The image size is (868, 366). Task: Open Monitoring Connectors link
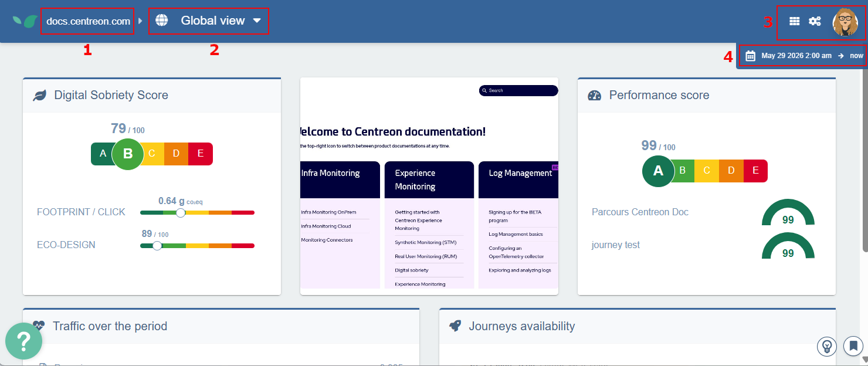pyautogui.click(x=327, y=240)
